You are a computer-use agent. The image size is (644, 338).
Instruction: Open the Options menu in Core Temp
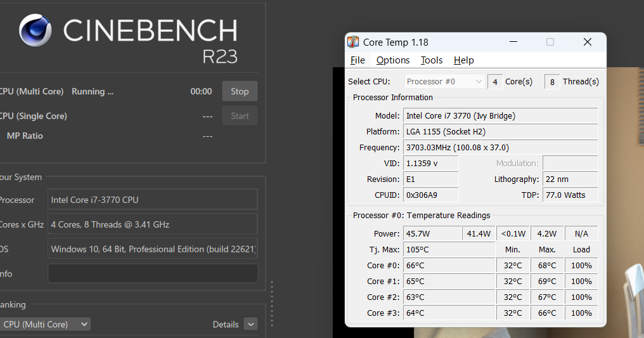coord(393,60)
